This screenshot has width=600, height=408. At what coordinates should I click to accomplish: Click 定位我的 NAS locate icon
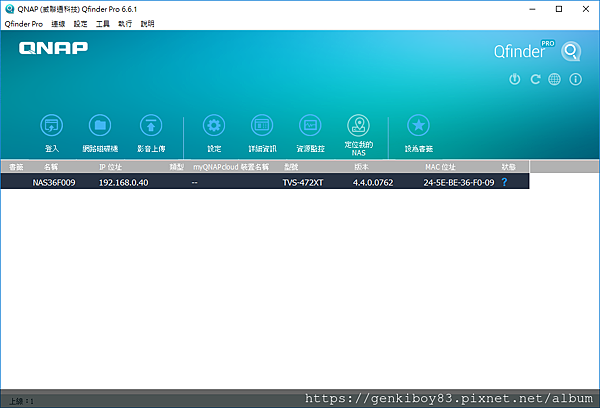(359, 126)
